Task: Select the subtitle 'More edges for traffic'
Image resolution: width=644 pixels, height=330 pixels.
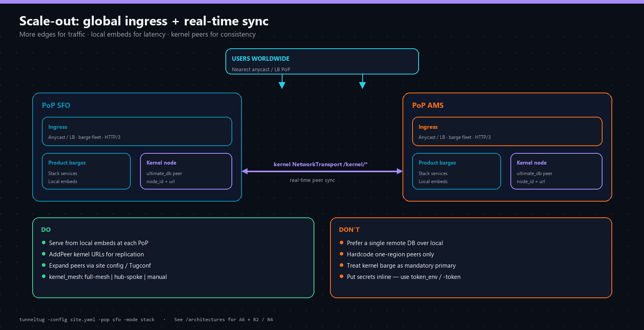Action: pos(52,34)
